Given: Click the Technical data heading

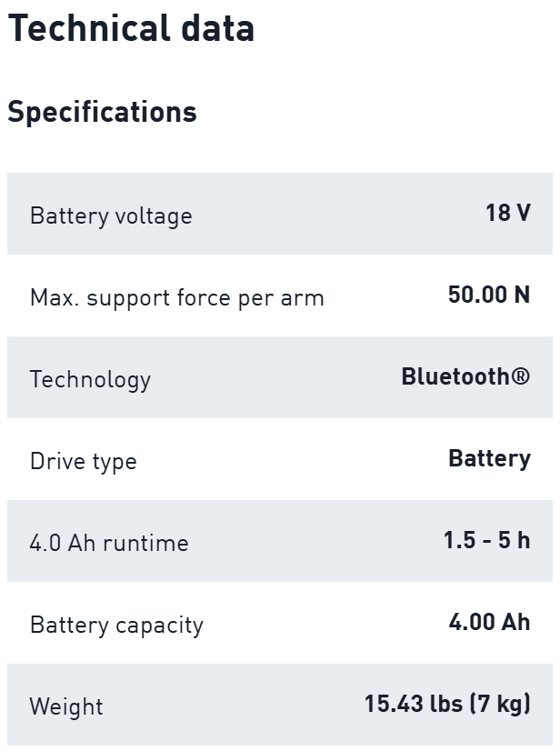Looking at the screenshot, I should pyautogui.click(x=131, y=28).
